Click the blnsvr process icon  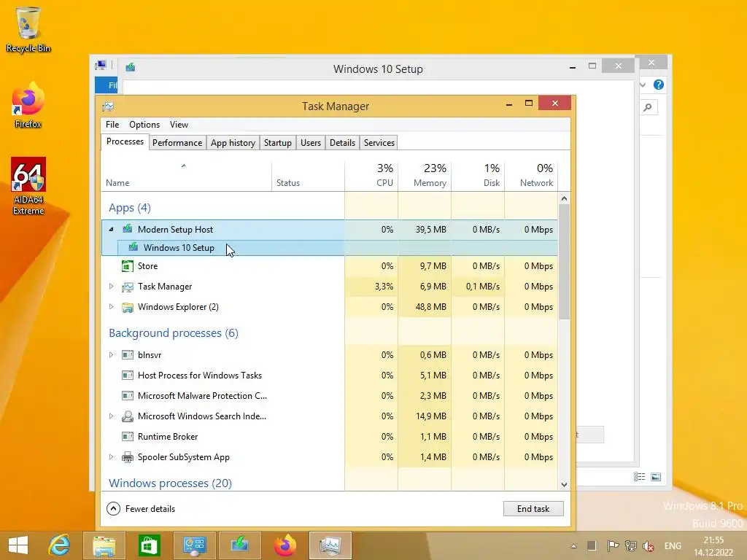click(x=127, y=355)
